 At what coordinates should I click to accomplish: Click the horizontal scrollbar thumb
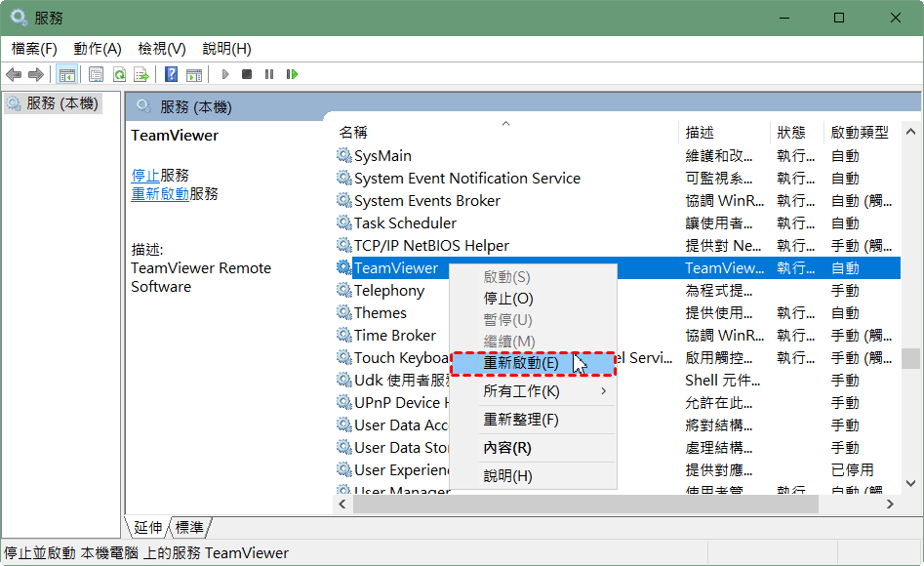(585, 505)
